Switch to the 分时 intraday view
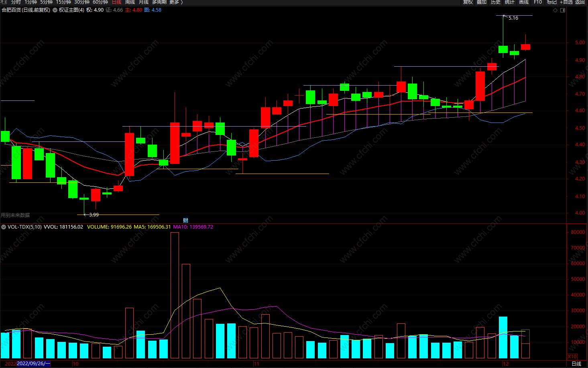The image size is (588, 368). click(16, 2)
